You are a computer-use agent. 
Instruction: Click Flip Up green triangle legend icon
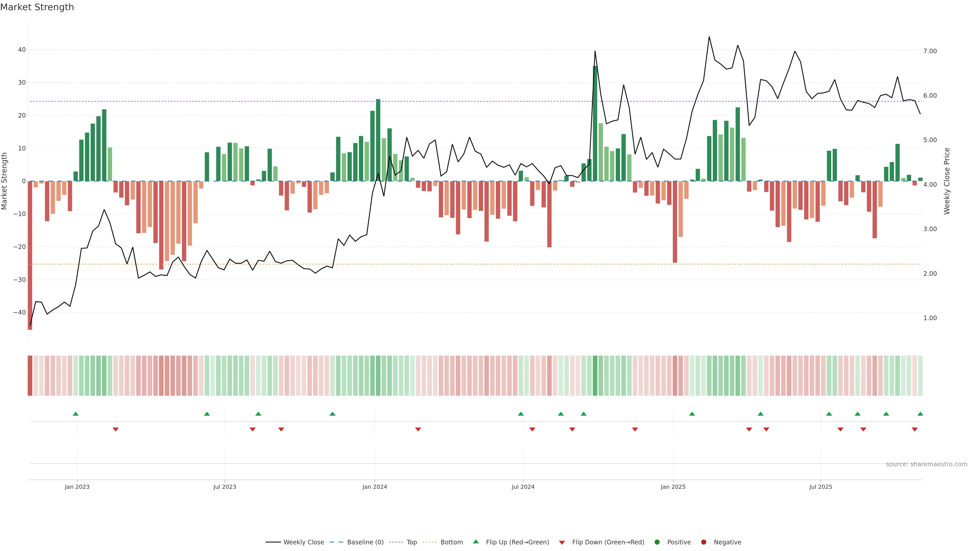pos(475,542)
